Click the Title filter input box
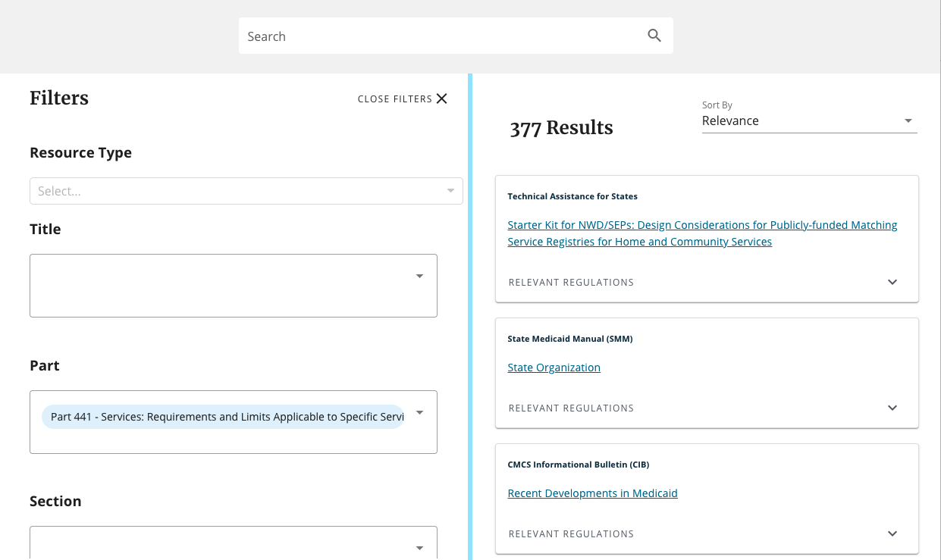This screenshot has width=941, height=560. click(233, 286)
